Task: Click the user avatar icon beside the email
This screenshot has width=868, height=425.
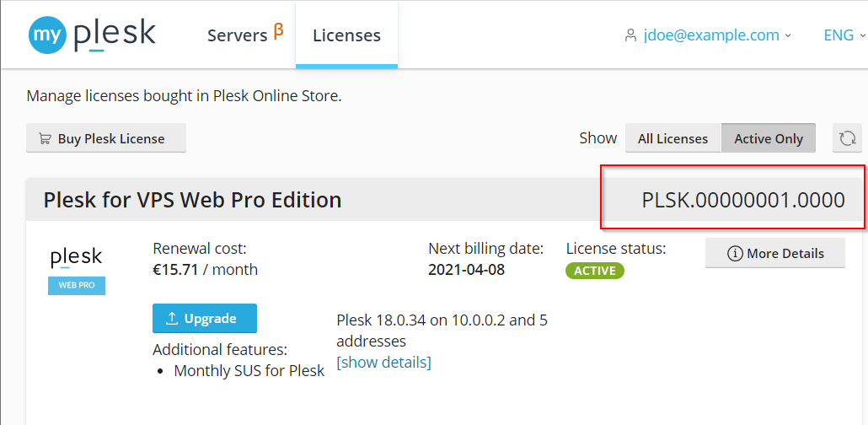Action: [x=630, y=35]
